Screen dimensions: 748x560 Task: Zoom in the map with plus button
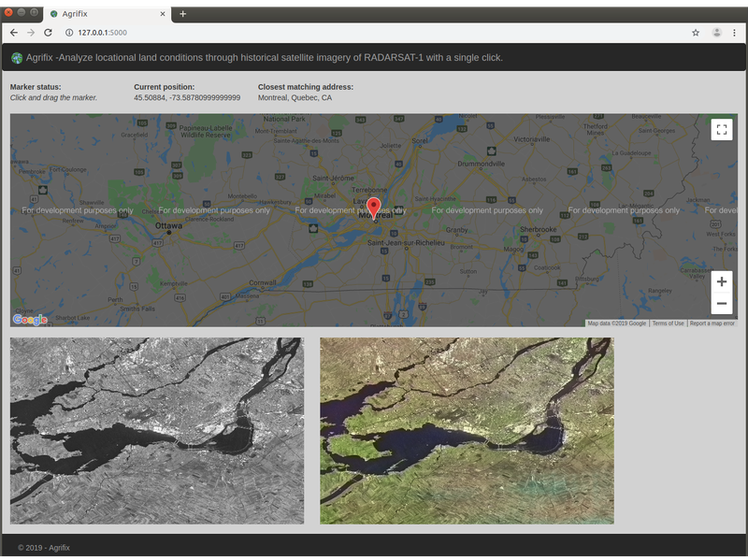[x=721, y=282]
